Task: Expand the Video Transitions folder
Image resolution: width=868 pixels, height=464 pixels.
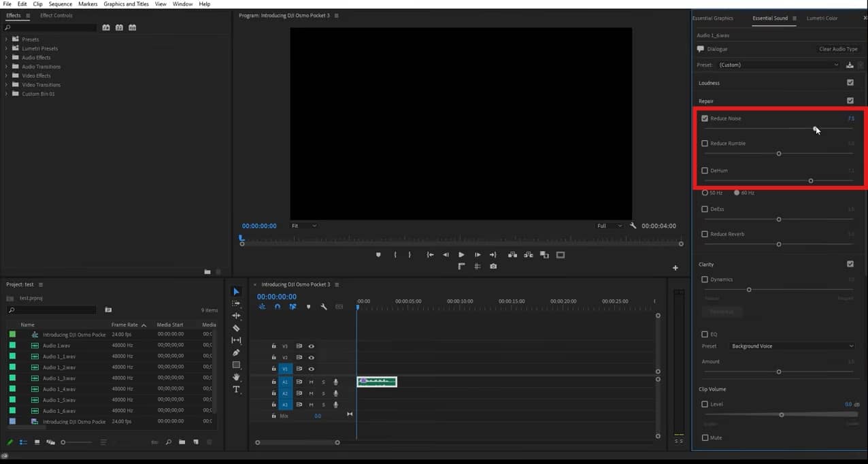Action: pyautogui.click(x=7, y=85)
